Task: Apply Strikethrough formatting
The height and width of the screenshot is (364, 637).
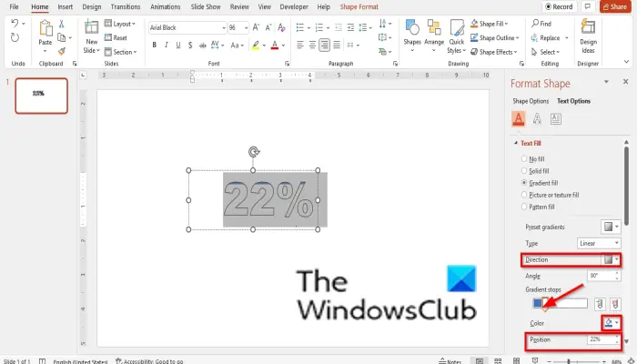Action: coord(202,45)
